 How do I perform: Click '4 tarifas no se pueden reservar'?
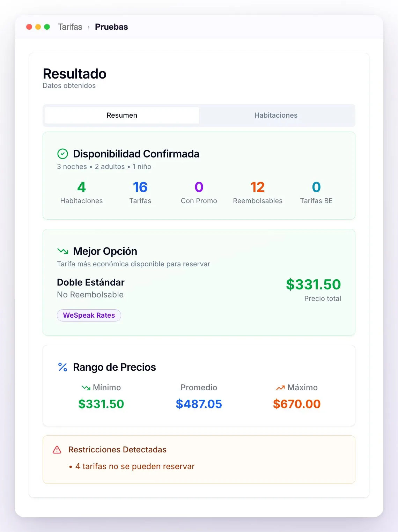135,466
